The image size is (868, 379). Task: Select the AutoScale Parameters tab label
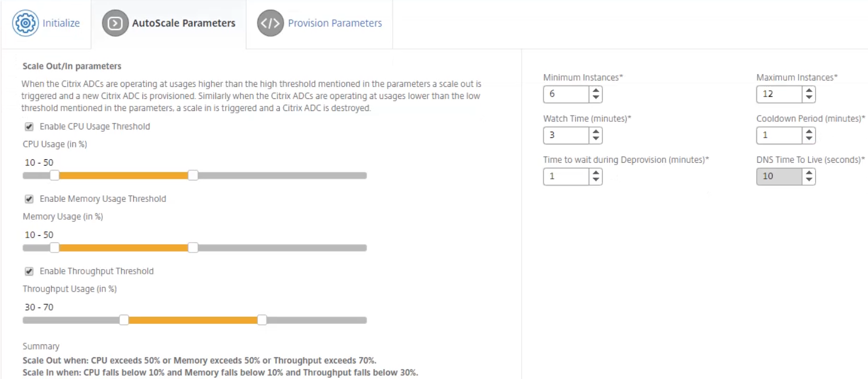pyautogui.click(x=184, y=24)
